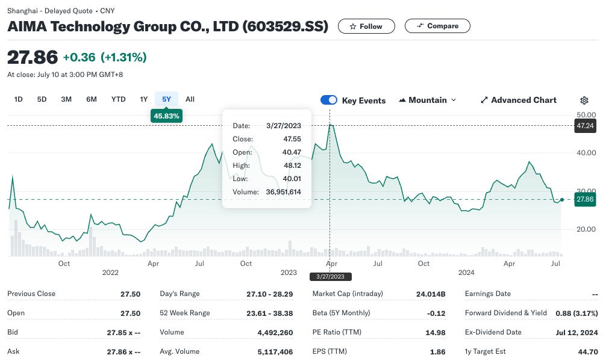This screenshot has height=364, width=606.
Task: Click the 2022 year label on x-axis
Action: (x=110, y=273)
